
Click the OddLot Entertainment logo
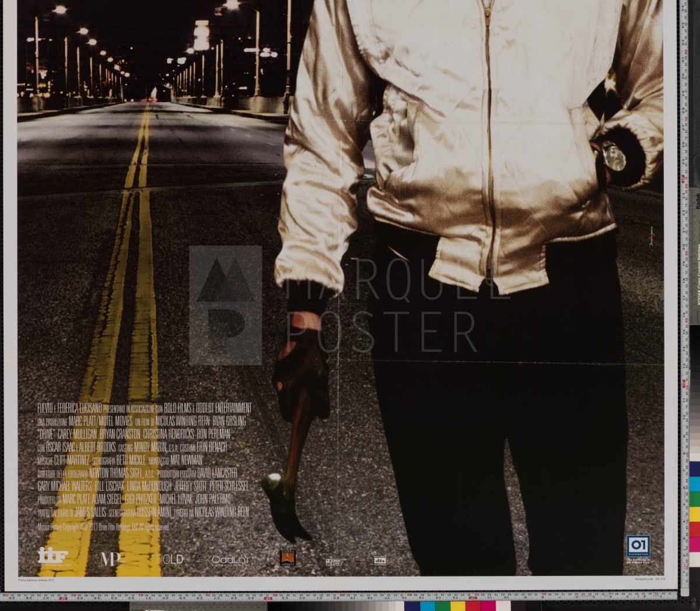(230, 560)
